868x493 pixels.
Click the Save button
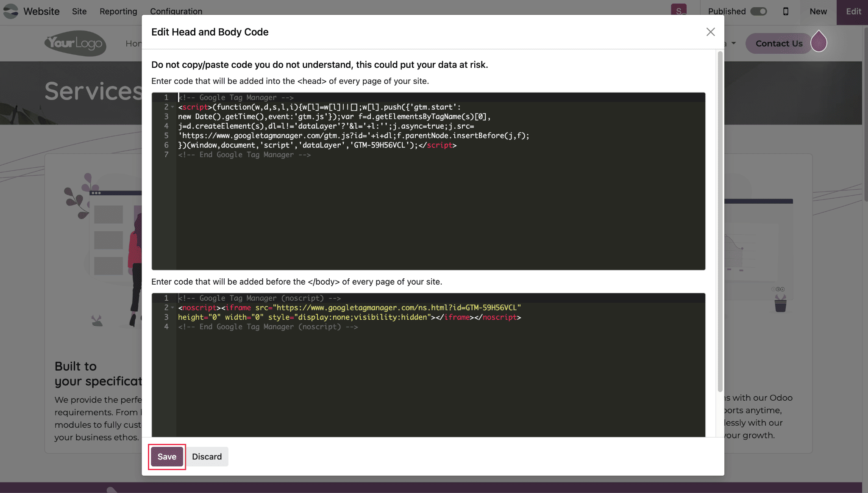167,457
